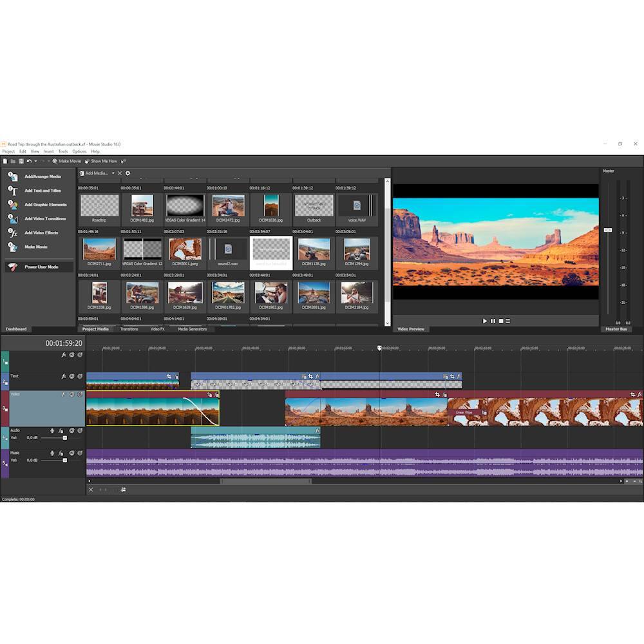This screenshot has width=644, height=644.
Task: Open the Video Preview options menu icon
Action: pyautogui.click(x=508, y=321)
